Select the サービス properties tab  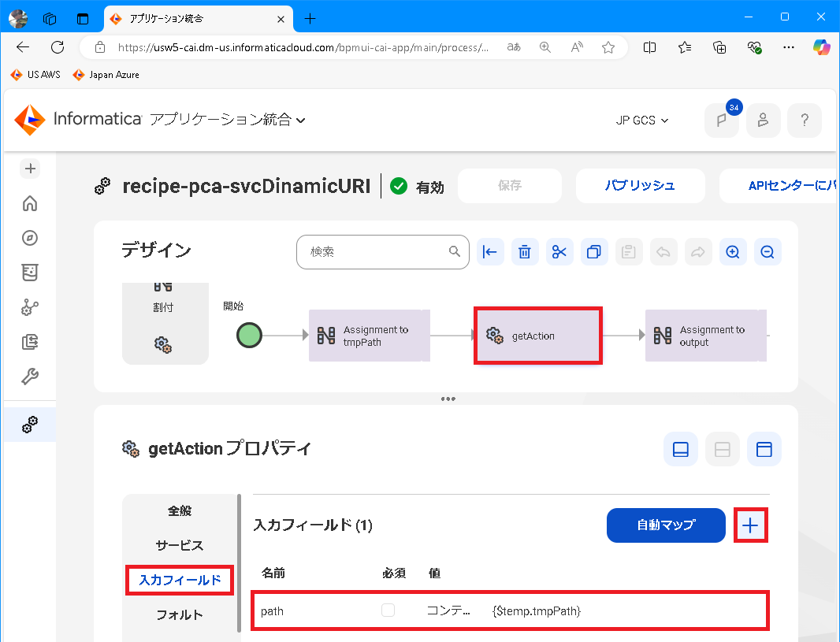(x=180, y=546)
